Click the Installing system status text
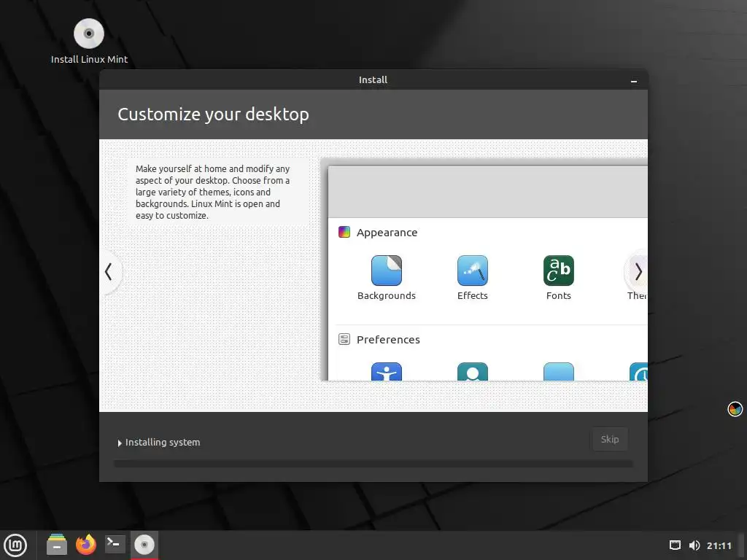Viewport: 747px width, 560px height. [163, 443]
